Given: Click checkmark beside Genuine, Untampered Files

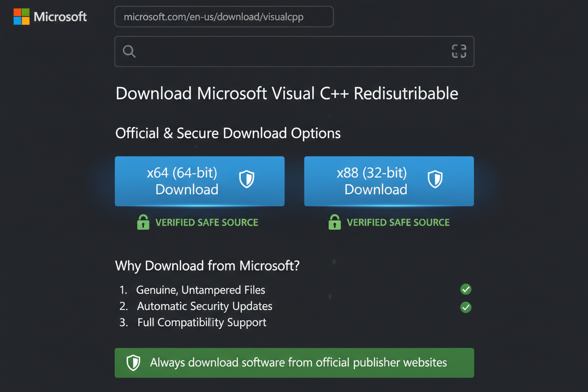Looking at the screenshot, I should click(x=465, y=289).
